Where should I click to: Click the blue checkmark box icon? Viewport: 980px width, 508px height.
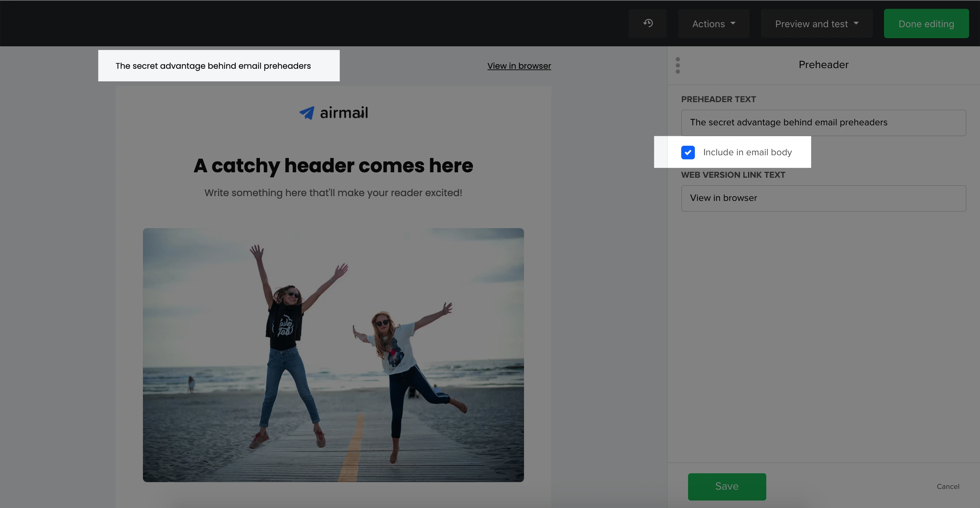coord(688,152)
